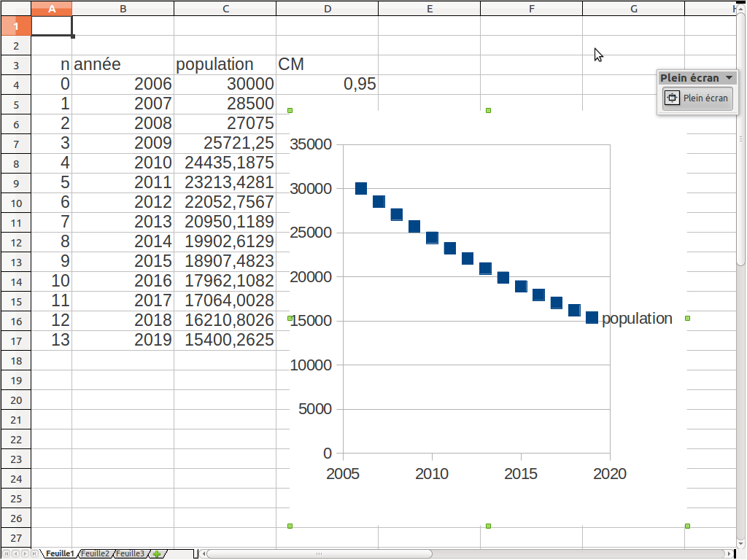Go to the last sheet using the navigation arrow
Screen dimensions: 747x560
(34, 553)
